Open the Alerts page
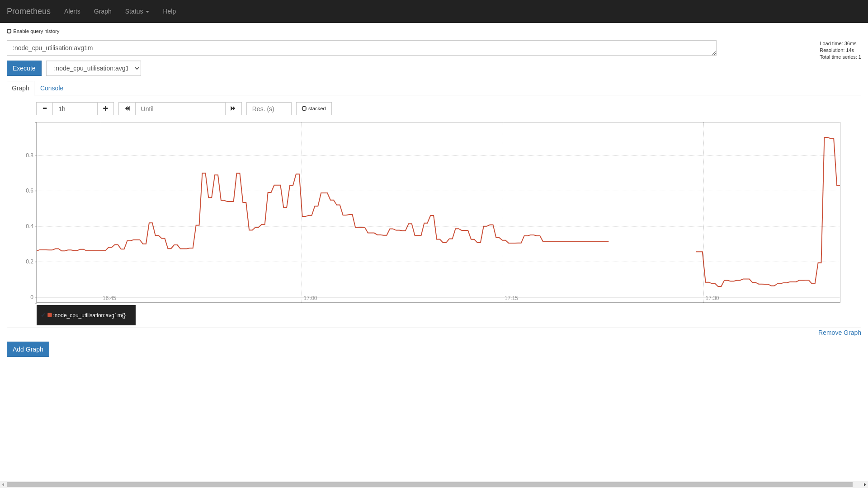 (72, 11)
